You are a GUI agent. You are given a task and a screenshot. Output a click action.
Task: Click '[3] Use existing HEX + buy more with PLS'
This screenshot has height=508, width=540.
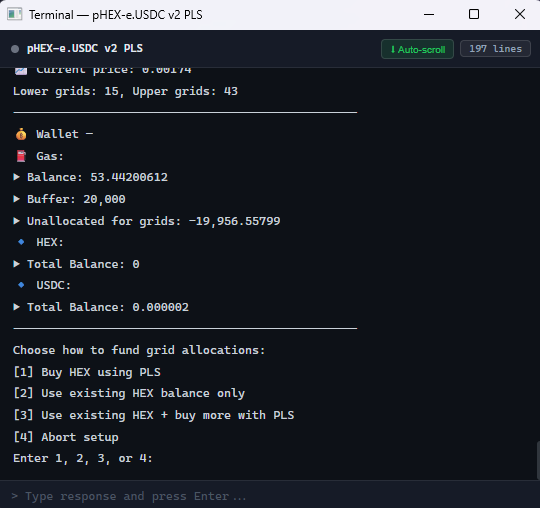point(154,415)
